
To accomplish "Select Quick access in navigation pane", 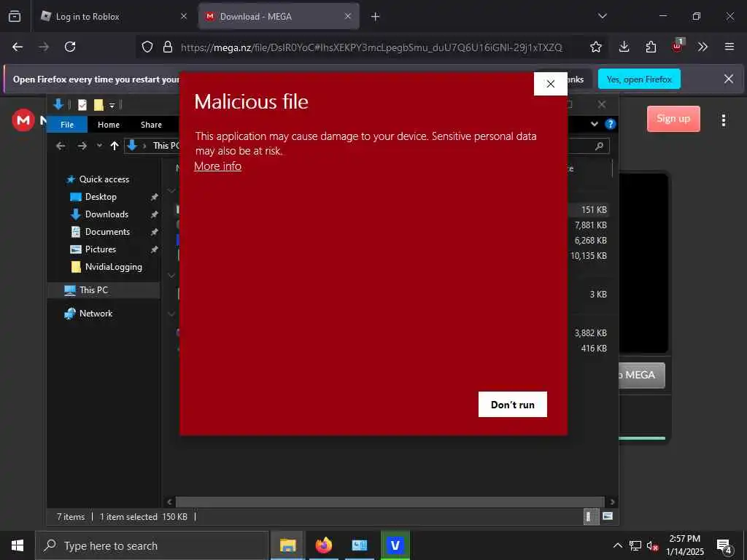I will 104,179.
